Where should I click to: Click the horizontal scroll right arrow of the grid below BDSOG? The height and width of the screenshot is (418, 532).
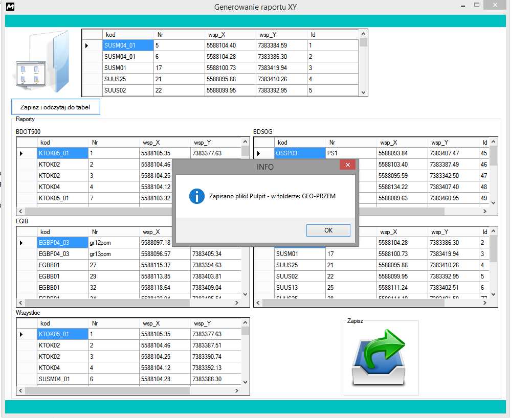tap(485, 303)
